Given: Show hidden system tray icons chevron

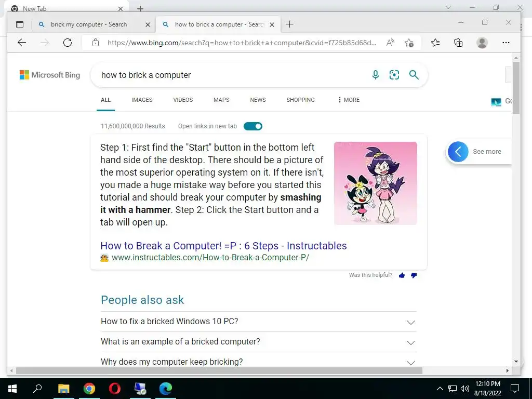Looking at the screenshot, I should [440, 389].
